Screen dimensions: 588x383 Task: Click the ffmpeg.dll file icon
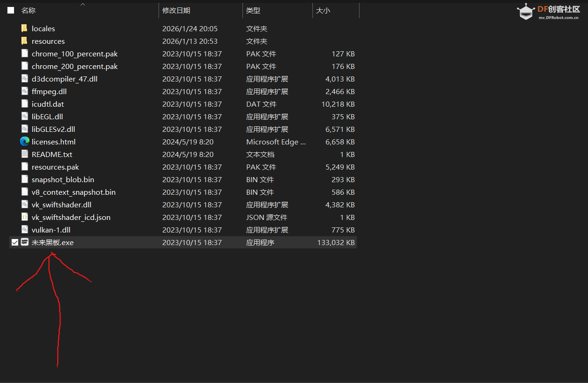25,91
